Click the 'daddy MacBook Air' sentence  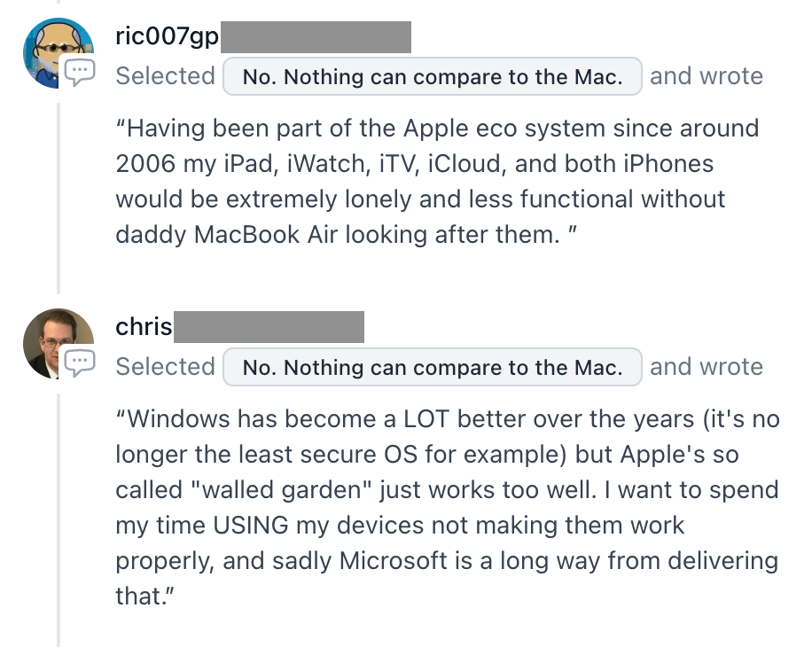346,235
